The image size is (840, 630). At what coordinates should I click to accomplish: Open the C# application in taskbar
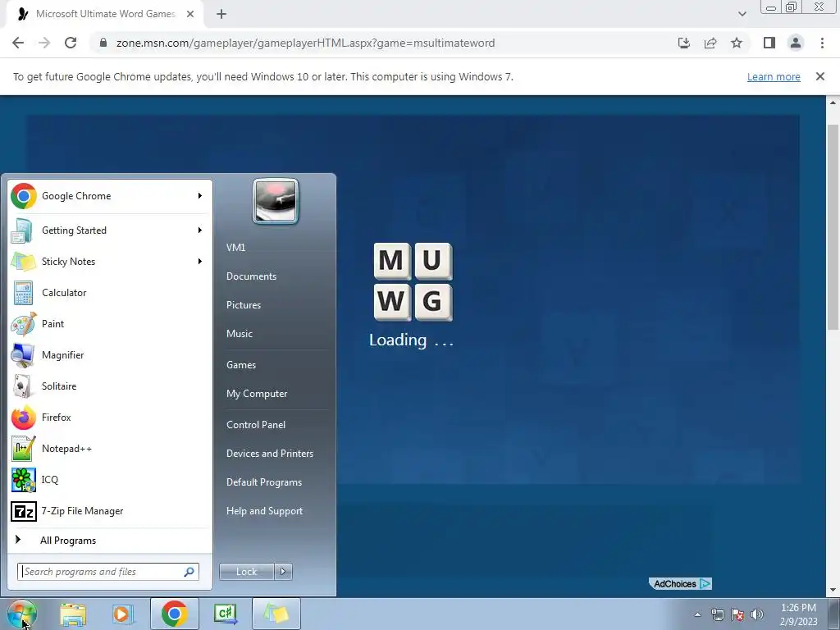225,614
